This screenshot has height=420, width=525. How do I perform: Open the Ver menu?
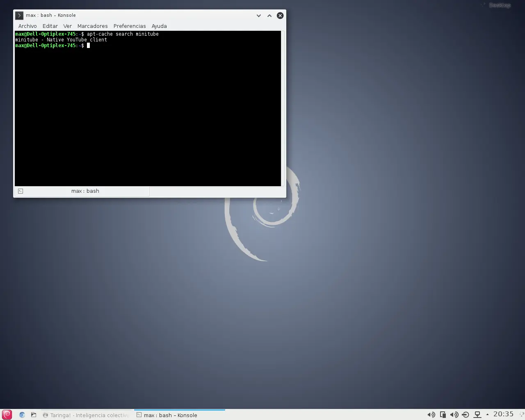(67, 26)
